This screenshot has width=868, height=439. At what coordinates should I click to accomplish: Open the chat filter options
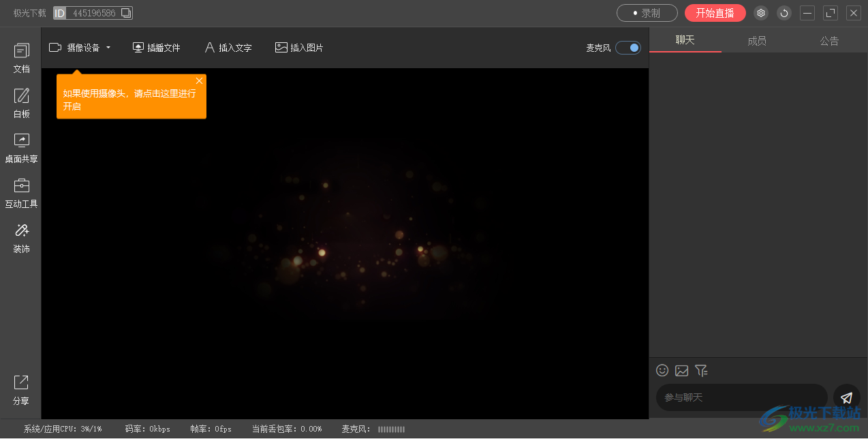pyautogui.click(x=701, y=370)
